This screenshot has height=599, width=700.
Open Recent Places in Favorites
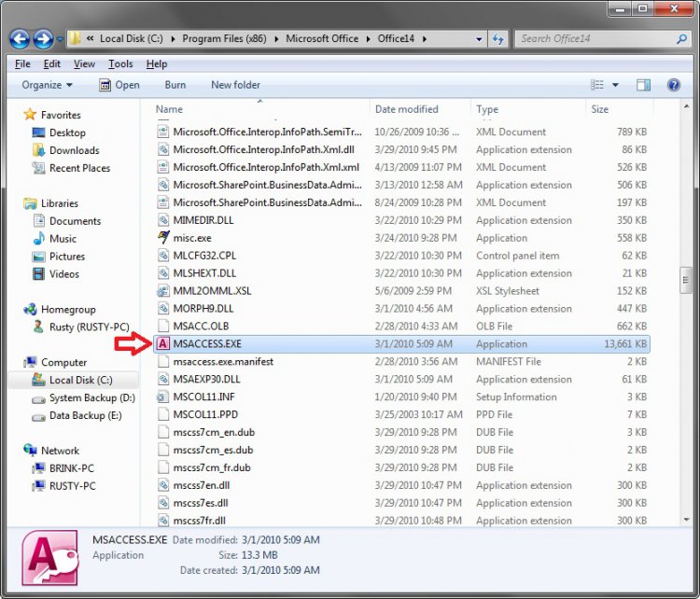79,168
